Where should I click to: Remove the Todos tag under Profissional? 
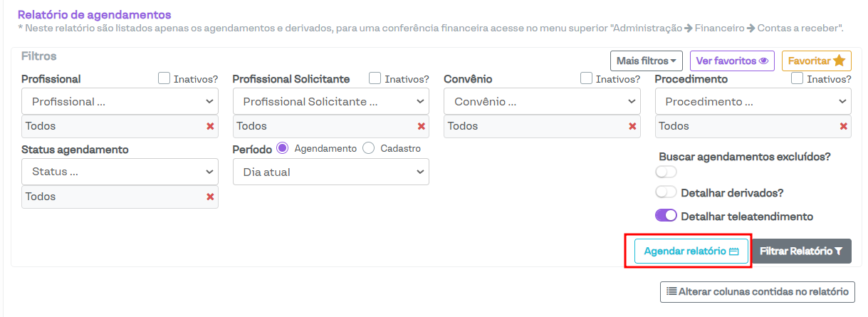coord(210,126)
